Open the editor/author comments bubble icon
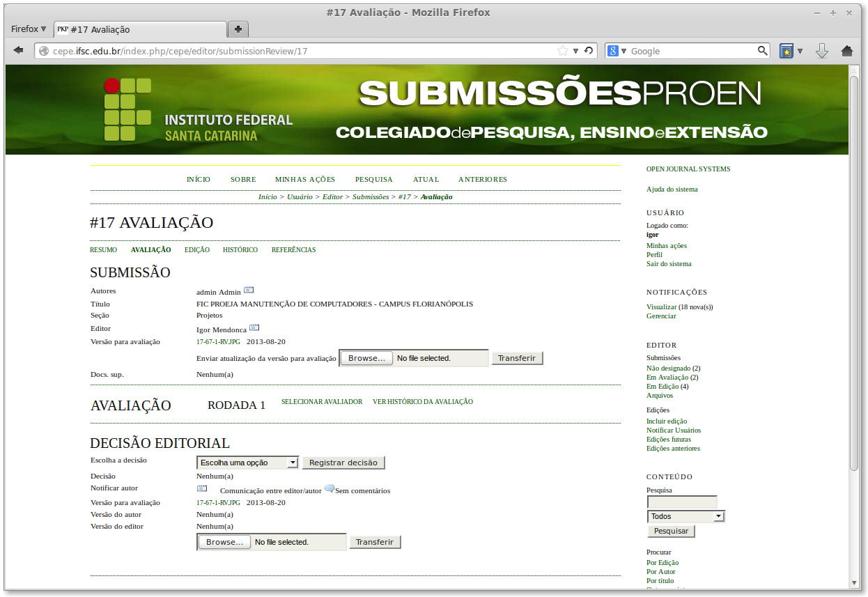Viewport: 868px width, 597px height. tap(329, 489)
